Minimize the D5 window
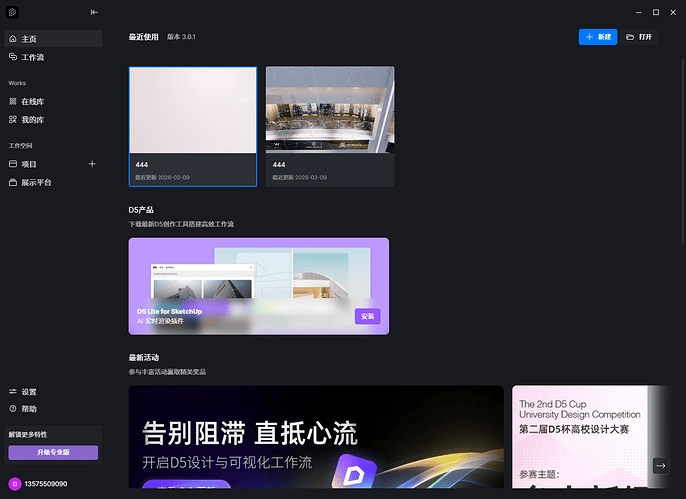The width and height of the screenshot is (686, 499). pyautogui.click(x=639, y=12)
